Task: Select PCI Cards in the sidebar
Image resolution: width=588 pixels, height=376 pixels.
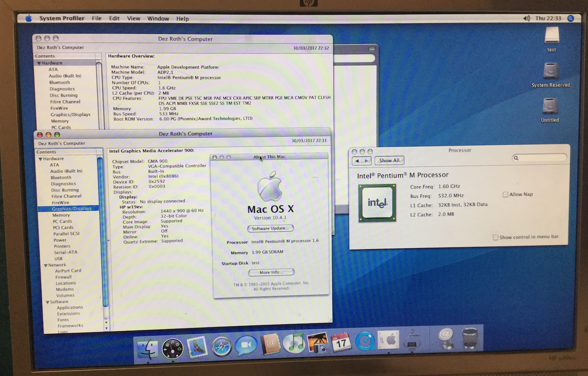Action: click(63, 228)
